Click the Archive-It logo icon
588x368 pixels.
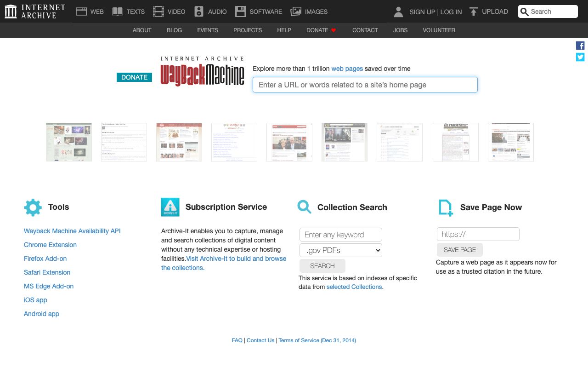point(170,207)
